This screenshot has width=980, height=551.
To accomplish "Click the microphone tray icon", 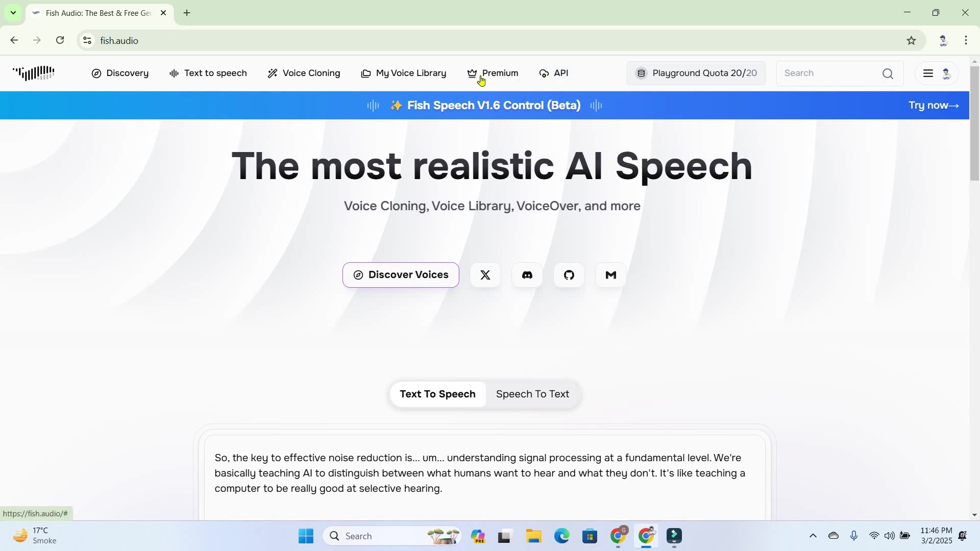I will [854, 536].
